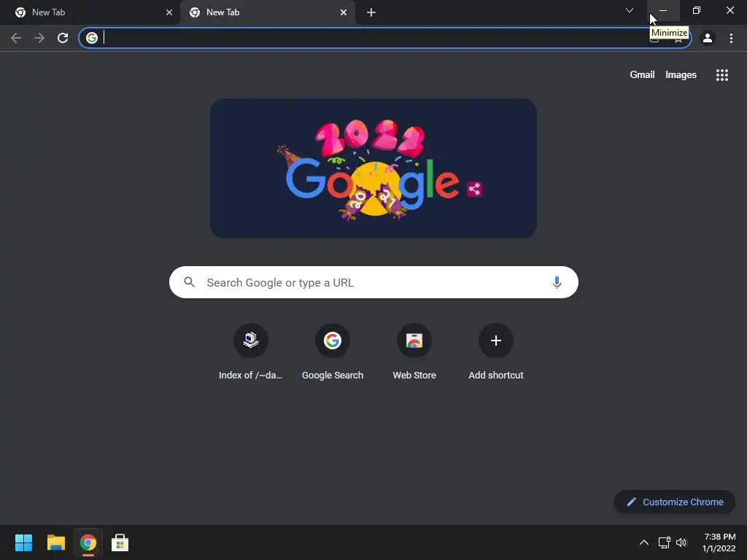747x560 pixels.
Task: Expand the tab search dropdown
Action: (x=630, y=10)
